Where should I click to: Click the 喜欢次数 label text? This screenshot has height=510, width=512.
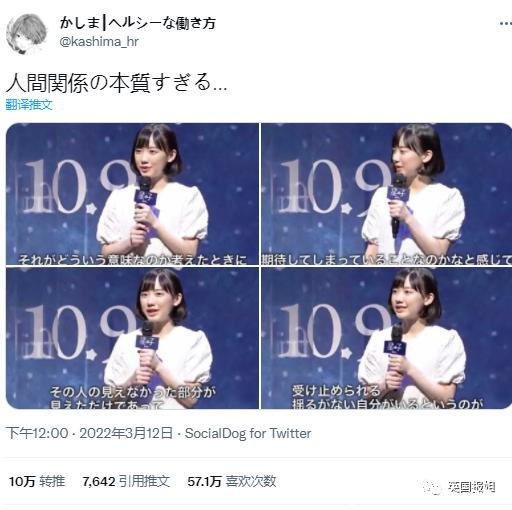[251, 481]
